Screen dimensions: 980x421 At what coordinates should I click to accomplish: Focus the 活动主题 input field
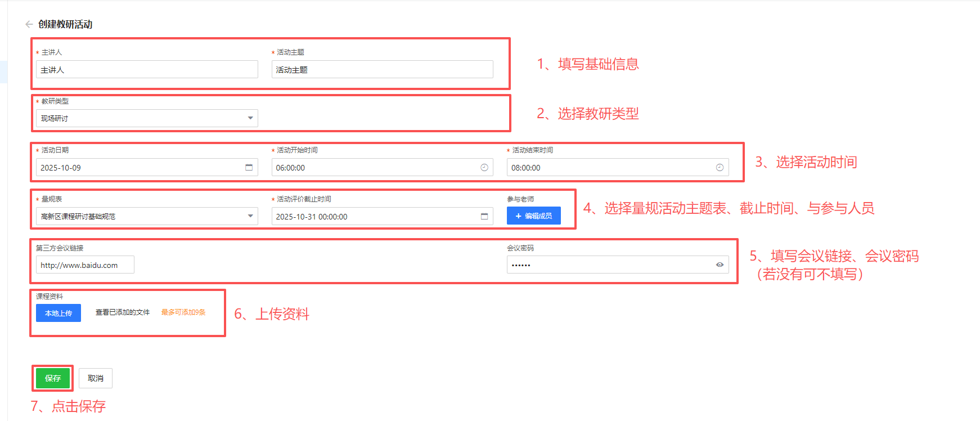[382, 70]
